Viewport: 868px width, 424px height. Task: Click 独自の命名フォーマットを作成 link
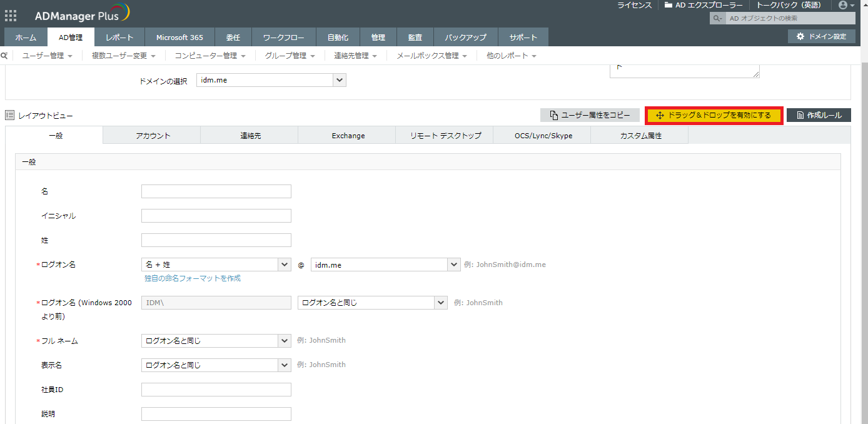tap(192, 278)
